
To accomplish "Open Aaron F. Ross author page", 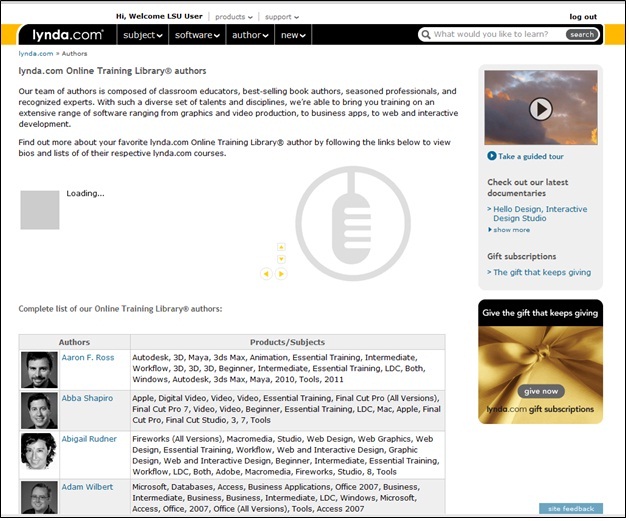I will click(x=87, y=357).
